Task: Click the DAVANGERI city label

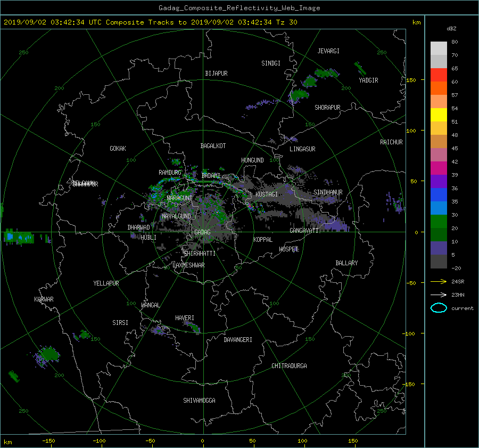Action: click(x=238, y=340)
